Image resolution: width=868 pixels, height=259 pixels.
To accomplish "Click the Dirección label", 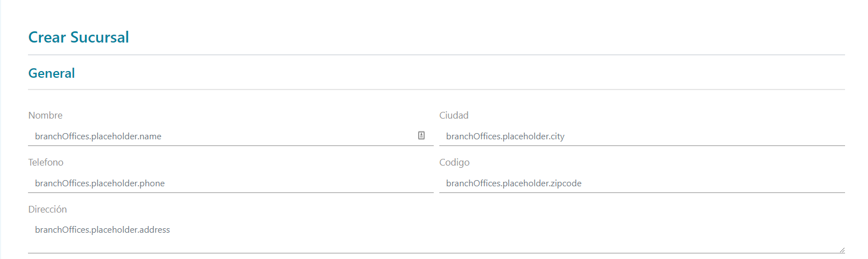I will [x=48, y=209].
